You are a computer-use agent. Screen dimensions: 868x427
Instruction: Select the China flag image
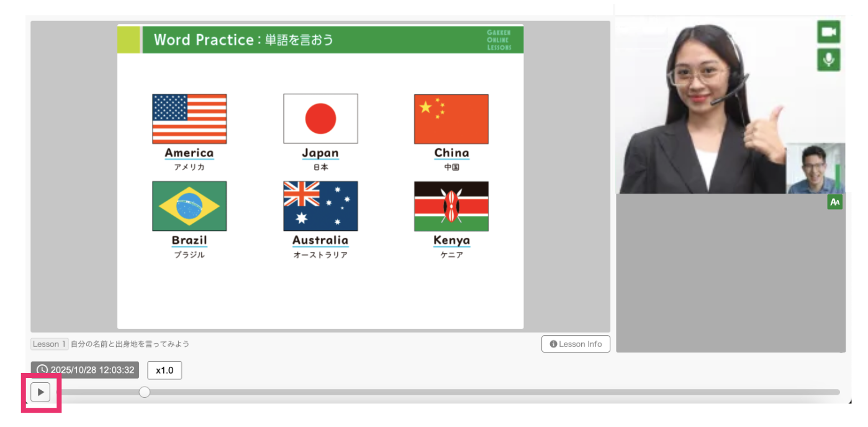coord(451,119)
